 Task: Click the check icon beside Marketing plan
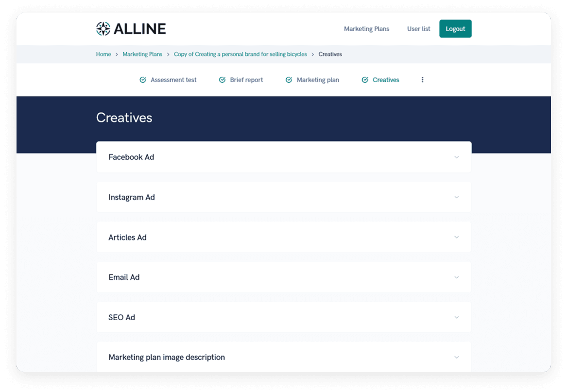click(289, 80)
